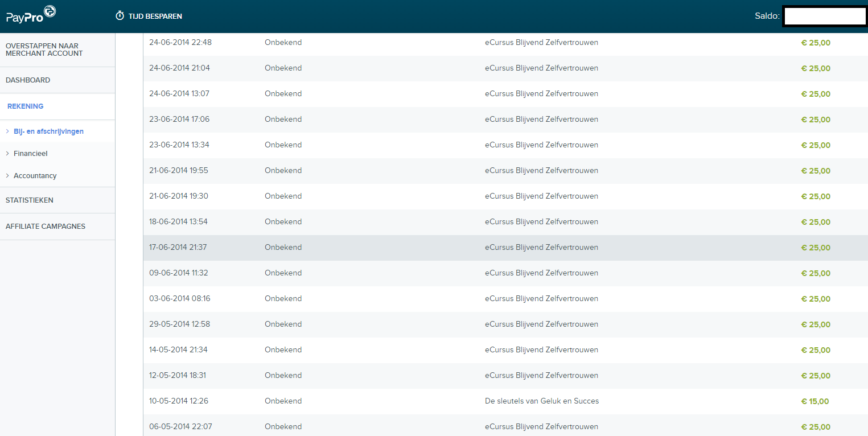Select the Saldo balance field
The height and width of the screenshot is (436, 868).
[x=825, y=16]
